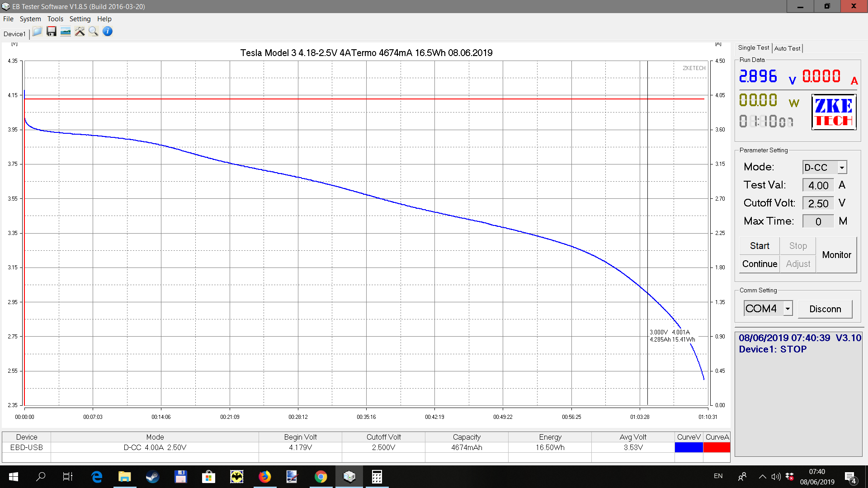Open the calculator in the taskbar
Screen dimensions: 868x488
tap(377, 477)
